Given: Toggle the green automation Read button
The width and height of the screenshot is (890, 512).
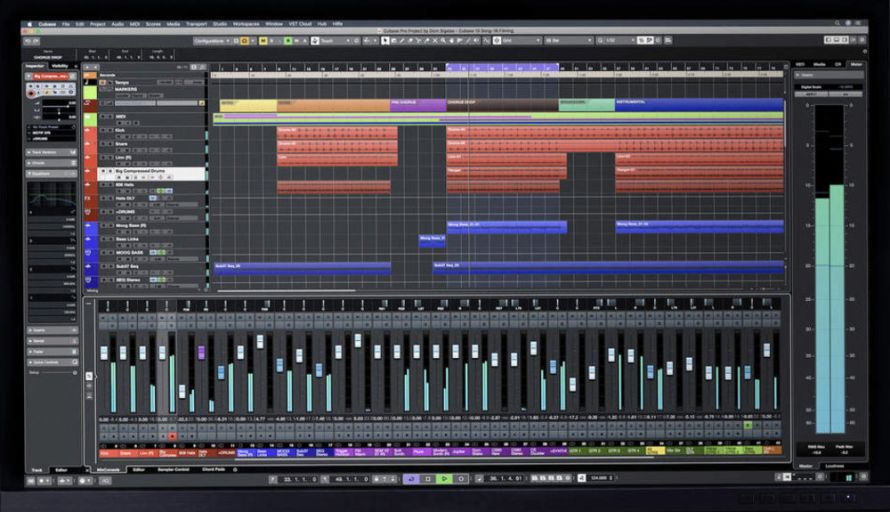Looking at the screenshot, I should [288, 41].
